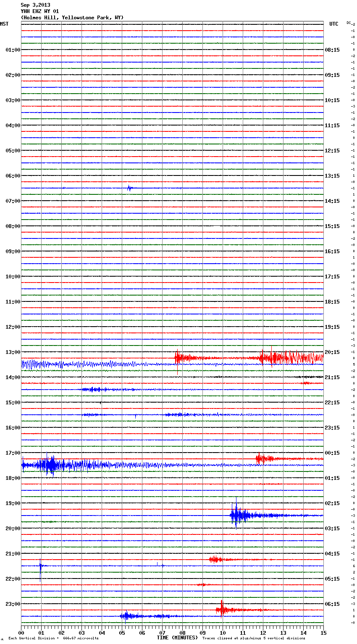This screenshot has width=357, height=644.
Task: Click the '04:15' UTC time label
Action: point(332,554)
